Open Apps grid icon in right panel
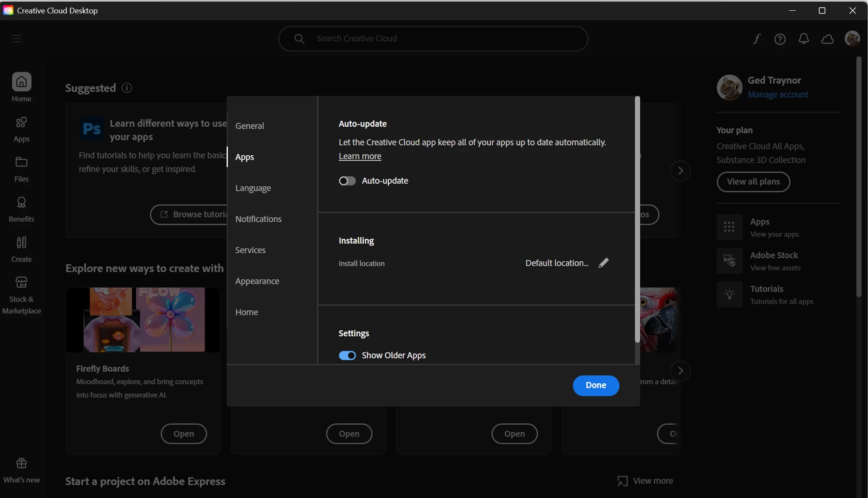 (x=729, y=227)
